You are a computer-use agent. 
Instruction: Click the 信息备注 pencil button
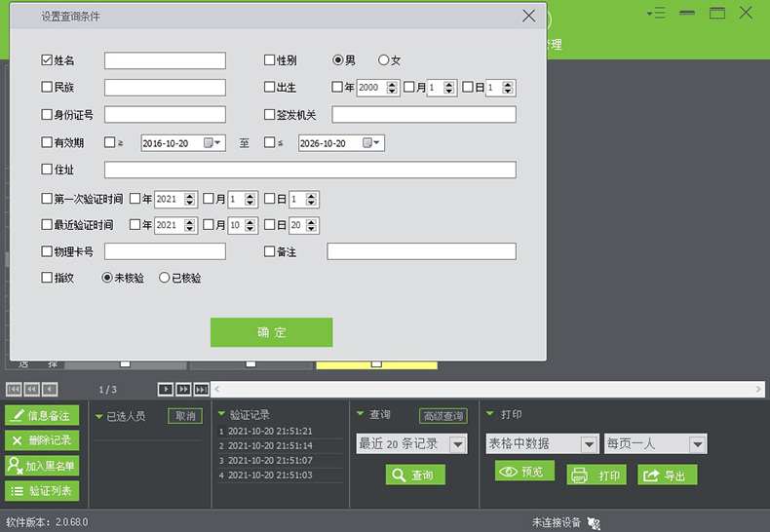[x=43, y=416]
